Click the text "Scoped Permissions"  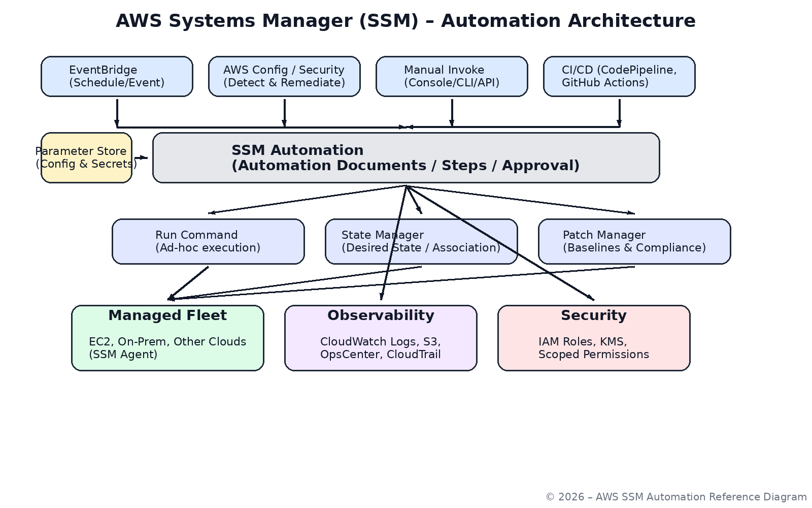tap(594, 354)
